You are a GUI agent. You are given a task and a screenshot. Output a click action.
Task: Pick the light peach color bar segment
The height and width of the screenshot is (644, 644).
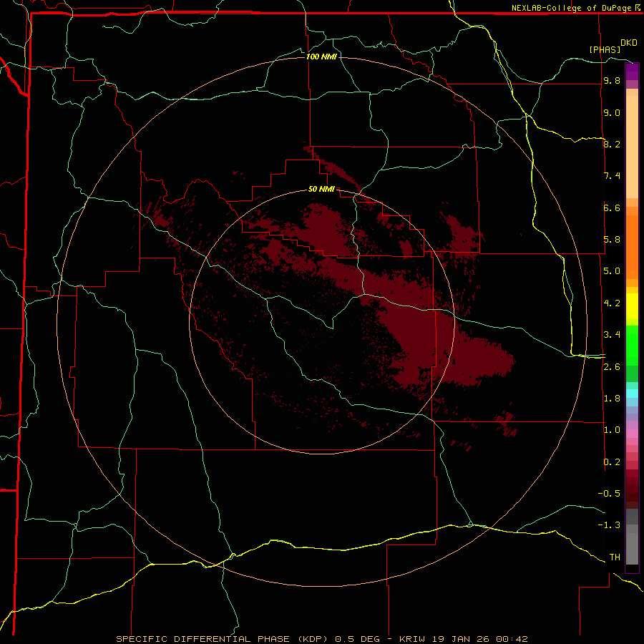coord(632,147)
